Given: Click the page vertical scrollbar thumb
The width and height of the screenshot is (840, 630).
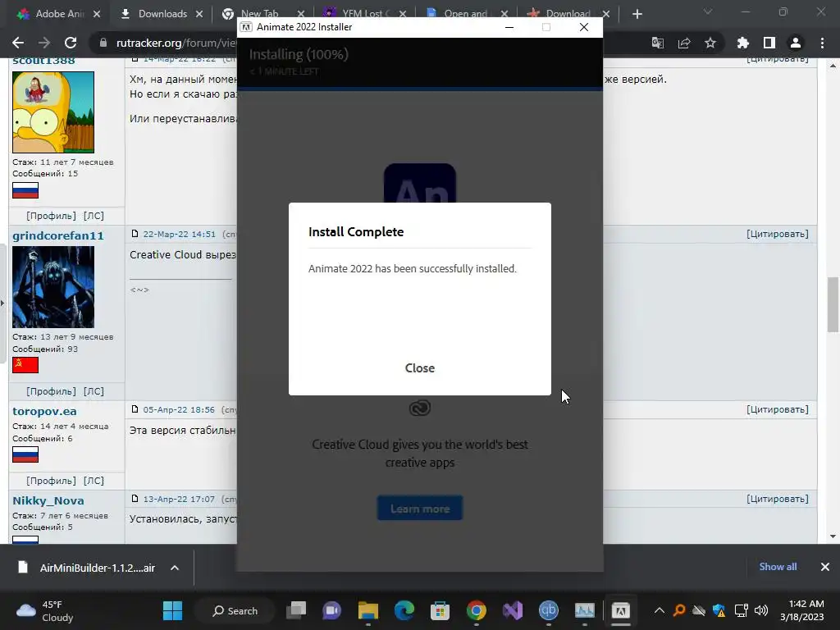Looking at the screenshot, I should coord(833,304).
